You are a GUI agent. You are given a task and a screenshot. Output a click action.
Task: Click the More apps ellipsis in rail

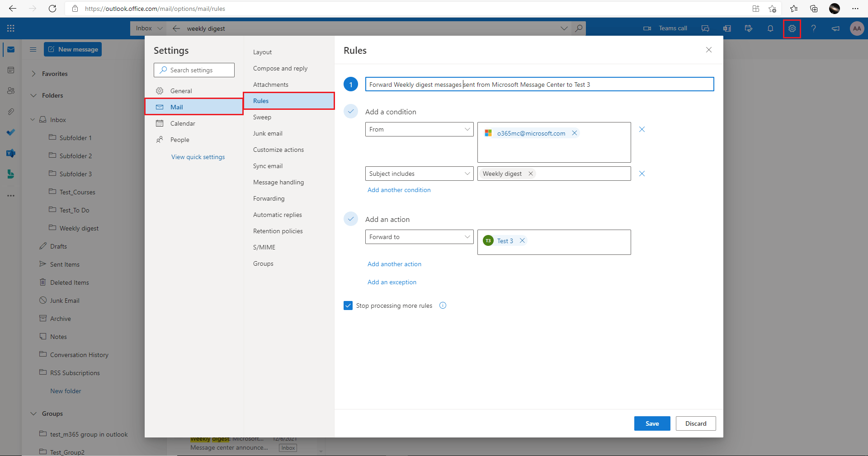[x=11, y=196]
